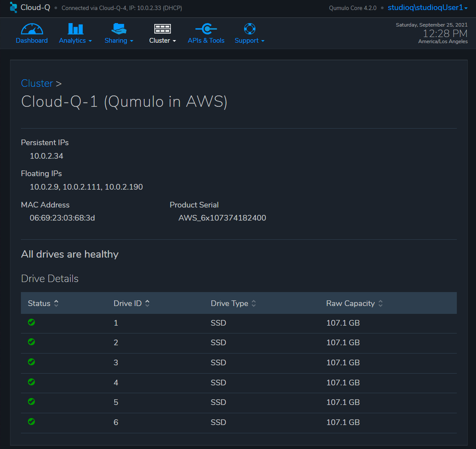This screenshot has width=476, height=449.
Task: Select product serial AWS_6x107374182400
Action: click(222, 218)
